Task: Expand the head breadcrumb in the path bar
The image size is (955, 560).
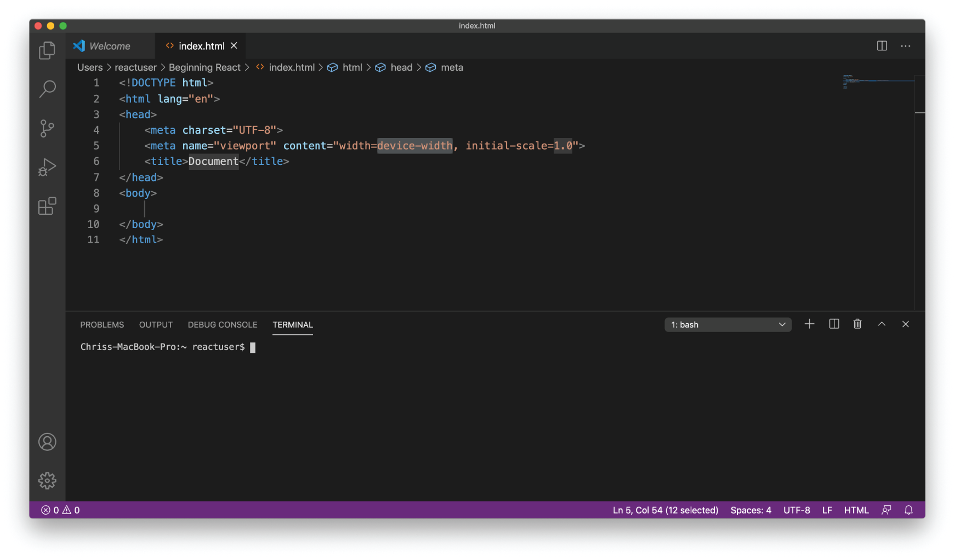Action: click(401, 67)
